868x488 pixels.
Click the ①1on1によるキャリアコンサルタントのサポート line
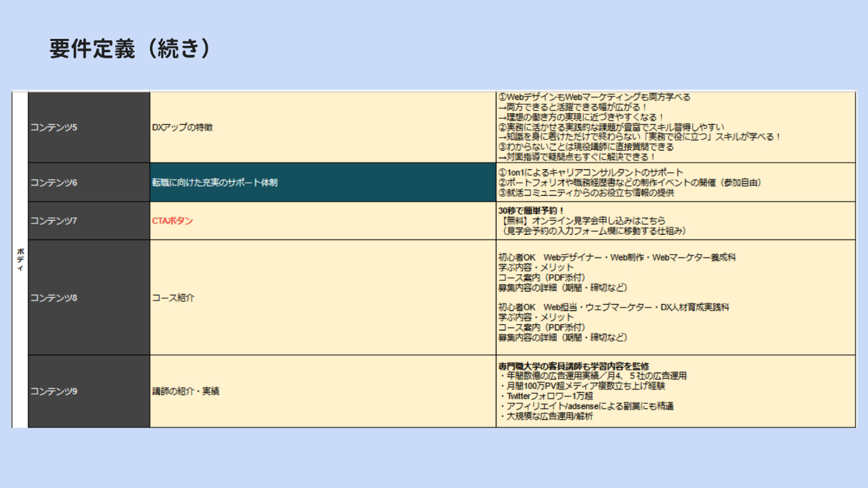[x=590, y=172]
